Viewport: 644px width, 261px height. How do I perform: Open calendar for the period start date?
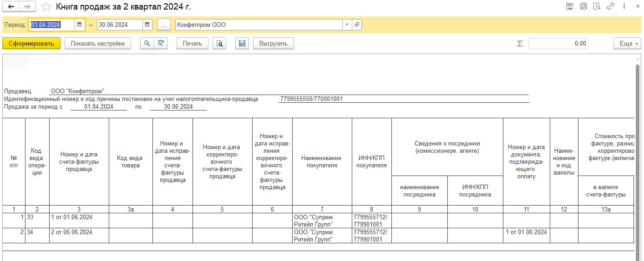click(80, 25)
